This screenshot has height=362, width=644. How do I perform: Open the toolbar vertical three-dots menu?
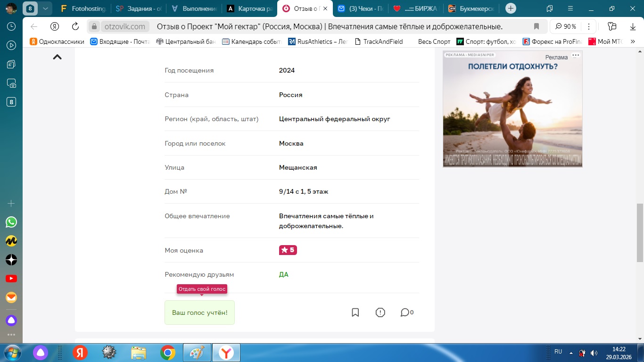pyautogui.click(x=589, y=26)
